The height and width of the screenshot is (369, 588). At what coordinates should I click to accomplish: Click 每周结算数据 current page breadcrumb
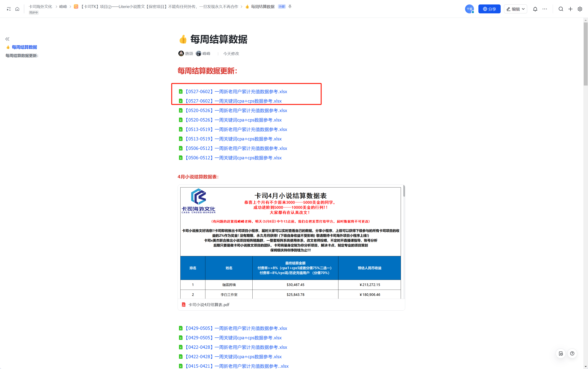click(x=263, y=7)
